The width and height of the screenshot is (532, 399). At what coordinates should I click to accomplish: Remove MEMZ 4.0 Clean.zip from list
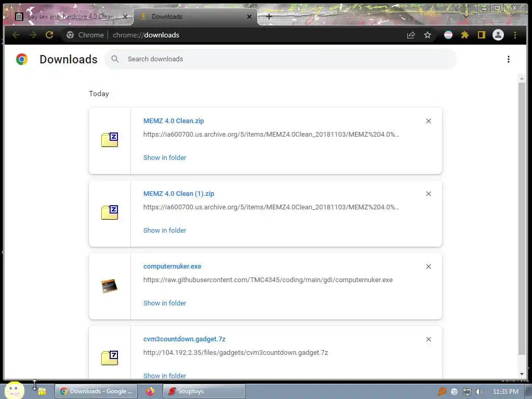(429, 121)
